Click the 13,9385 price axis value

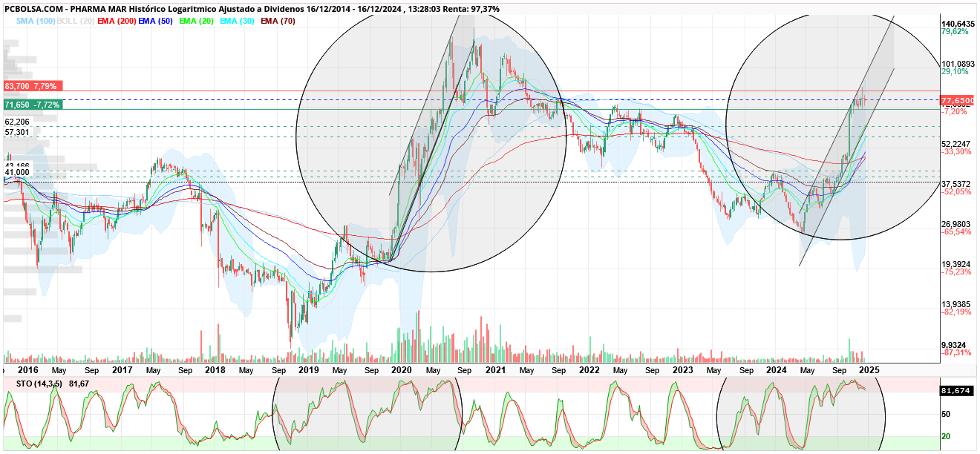point(956,305)
